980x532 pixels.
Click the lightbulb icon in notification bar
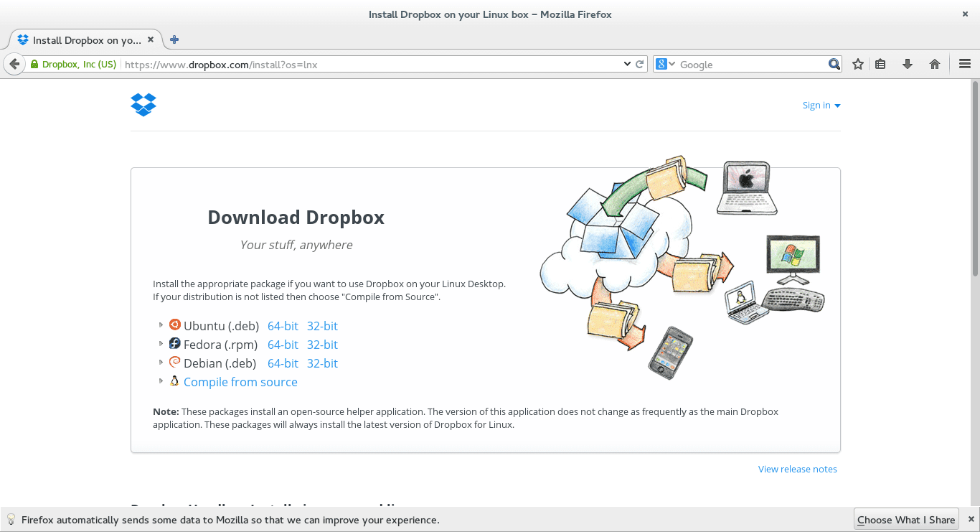pyautogui.click(x=11, y=519)
